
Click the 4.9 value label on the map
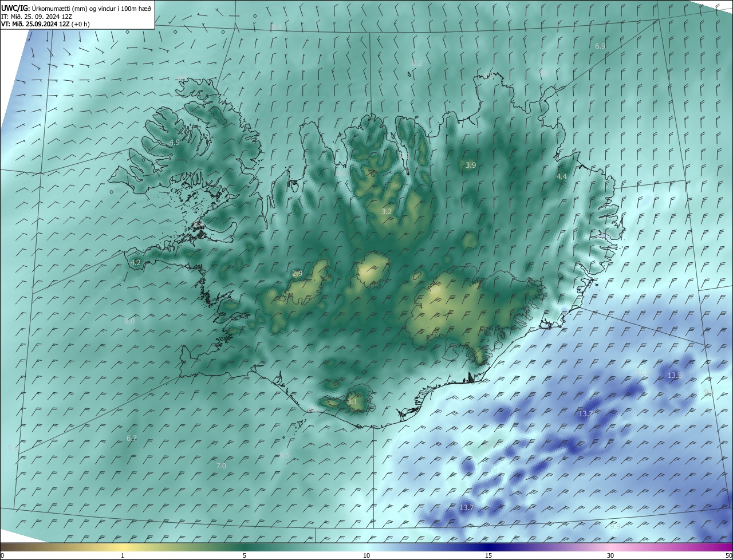pyautogui.click(x=175, y=142)
